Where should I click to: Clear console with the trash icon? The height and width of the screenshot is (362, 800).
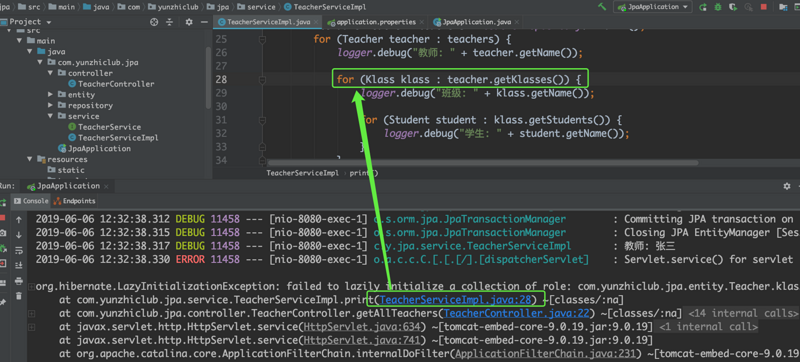point(19,296)
